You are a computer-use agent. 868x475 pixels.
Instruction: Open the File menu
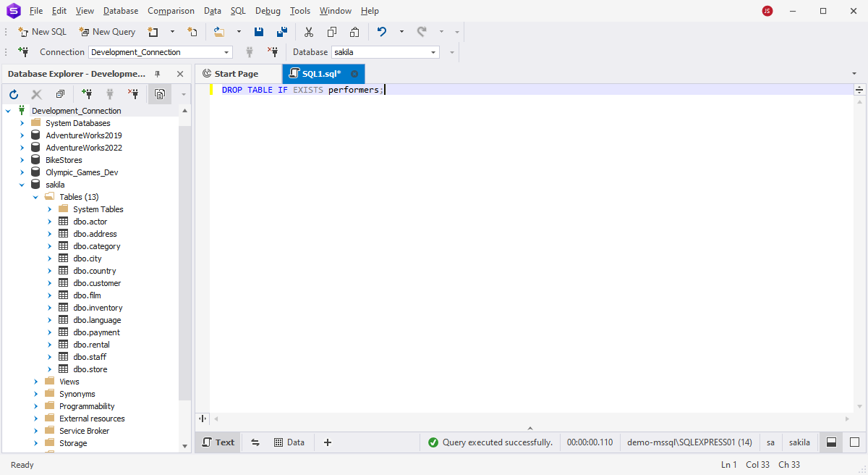(x=36, y=11)
